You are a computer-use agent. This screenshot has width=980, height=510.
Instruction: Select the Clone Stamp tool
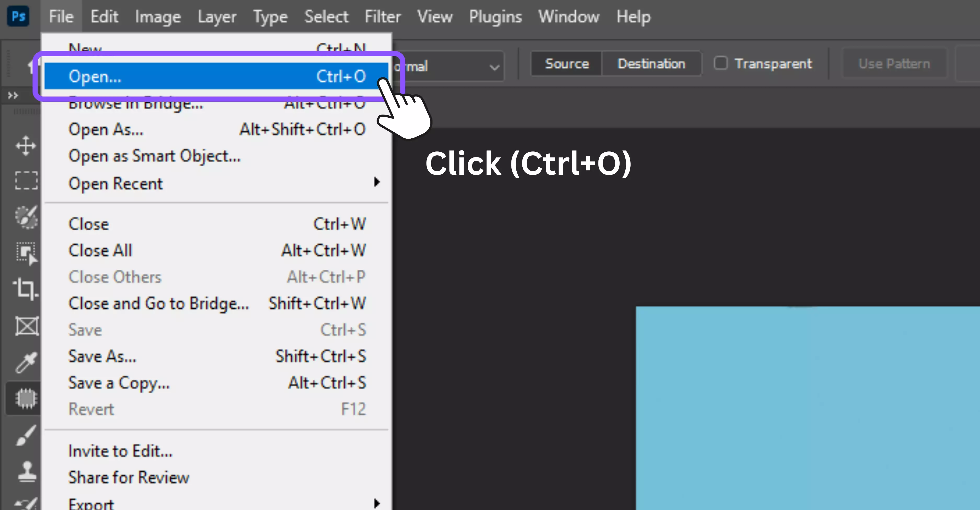27,472
